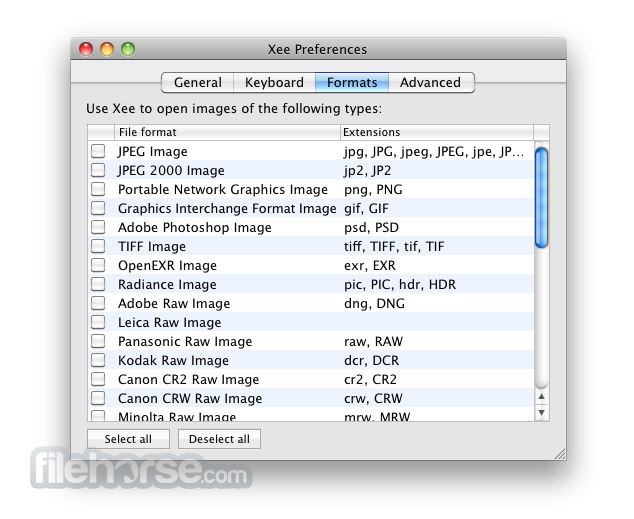Click the window resize grip icon
634x519 pixels.
[560, 454]
